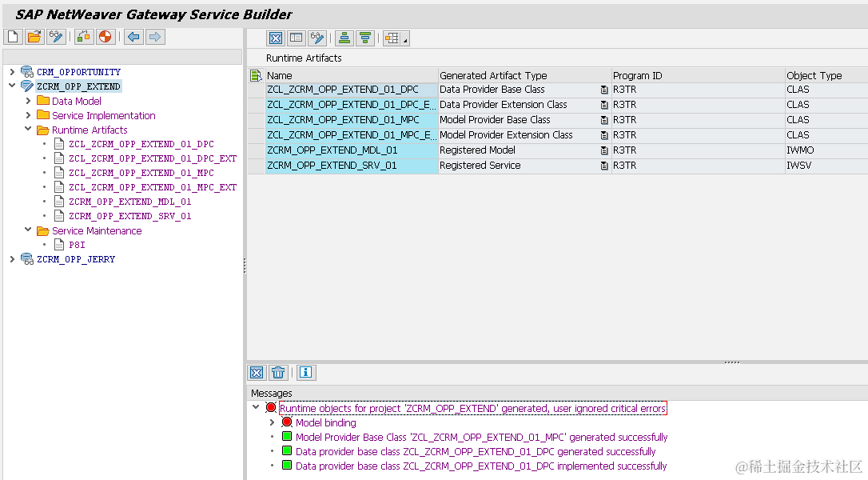
Task: Collapse the Service Maintenance folder
Action: pyautogui.click(x=28, y=230)
